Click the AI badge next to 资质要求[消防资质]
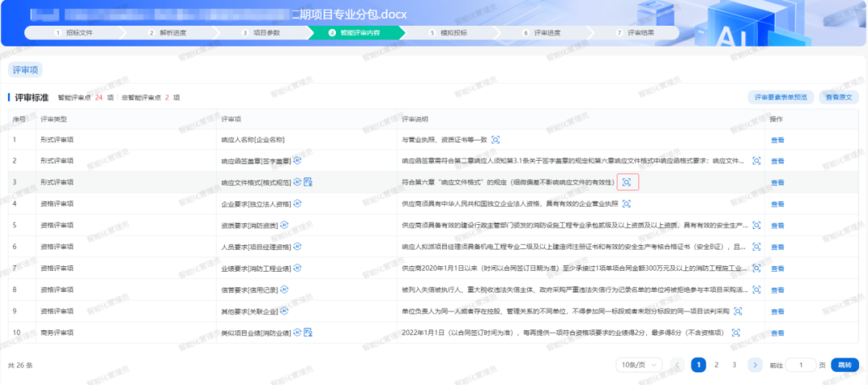The width and height of the screenshot is (868, 385). coord(285,226)
